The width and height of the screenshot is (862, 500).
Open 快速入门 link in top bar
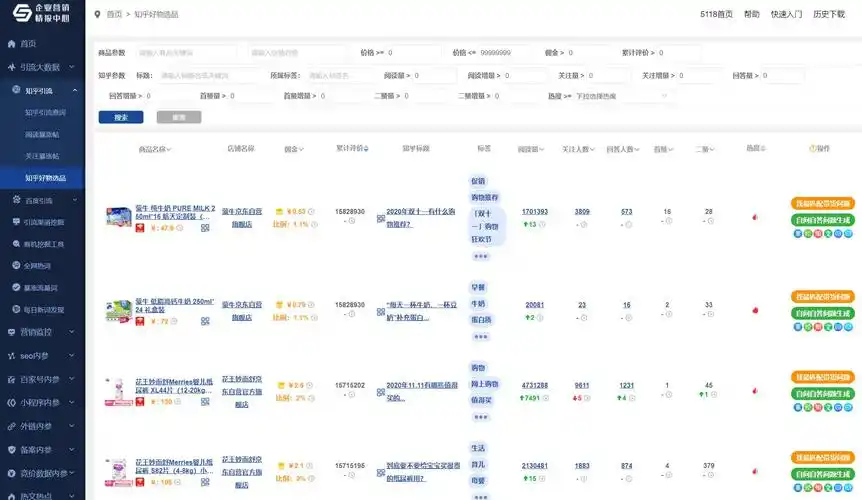click(786, 14)
